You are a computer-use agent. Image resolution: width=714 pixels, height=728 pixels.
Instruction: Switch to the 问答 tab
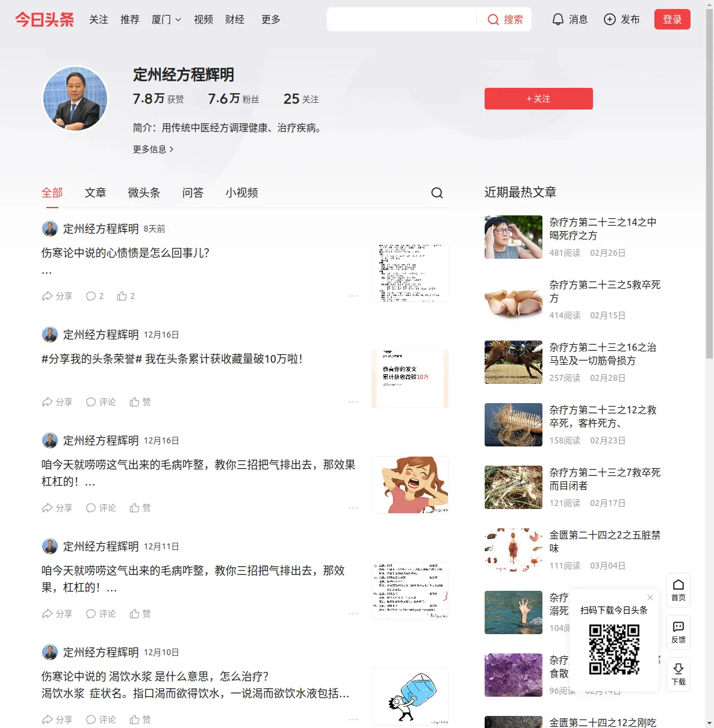193,193
